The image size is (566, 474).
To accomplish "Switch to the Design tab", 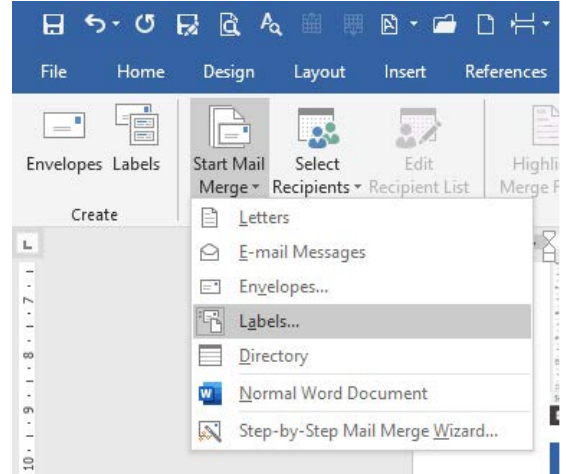I will click(x=229, y=72).
